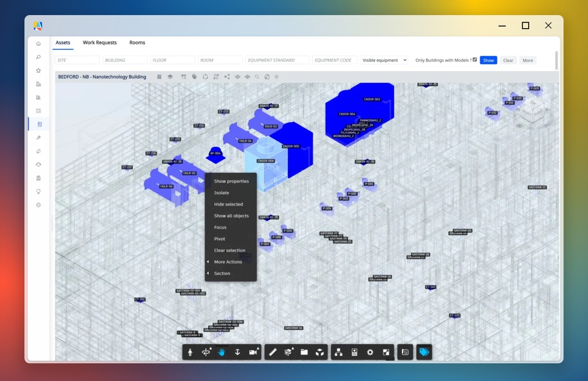588x381 pixels.
Task: Select the pan hand tool
Action: pos(222,352)
